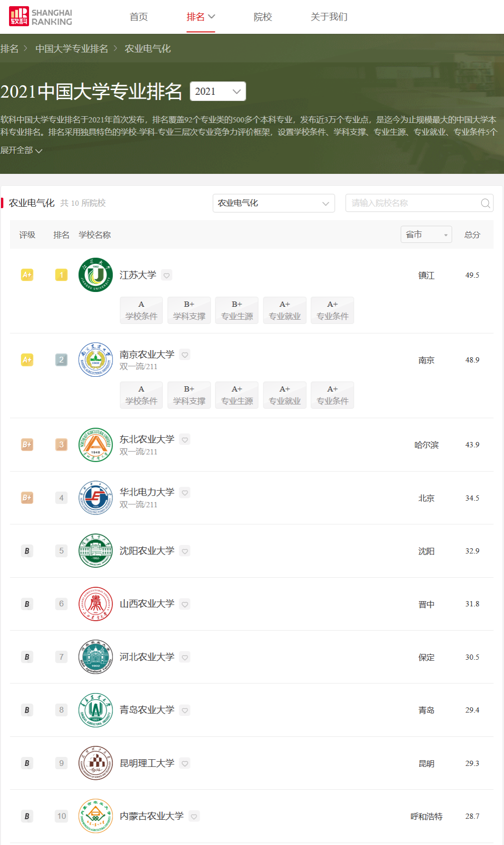Click the Shanghai Ranking logo
Screen dimensions: 504x845
(x=41, y=17)
